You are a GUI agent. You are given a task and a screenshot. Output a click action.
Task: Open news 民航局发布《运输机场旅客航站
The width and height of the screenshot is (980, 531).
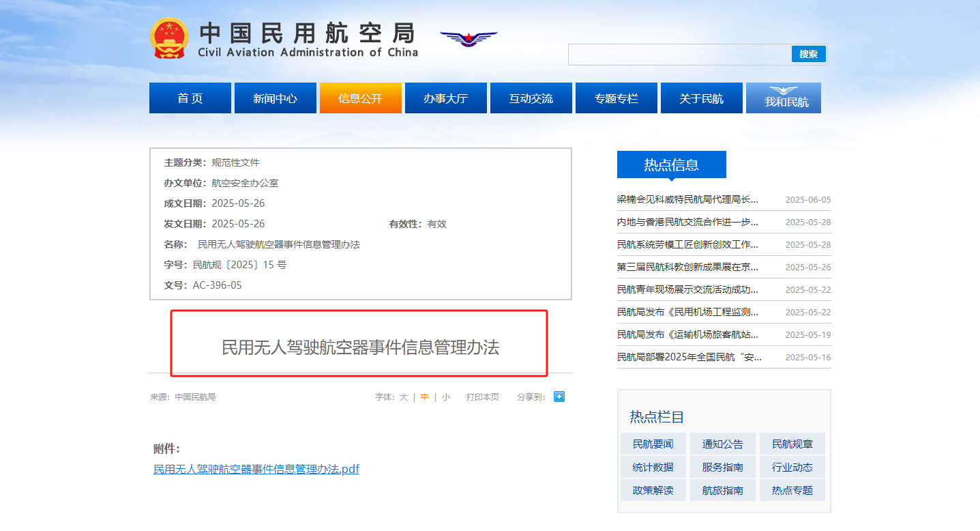[687, 334]
